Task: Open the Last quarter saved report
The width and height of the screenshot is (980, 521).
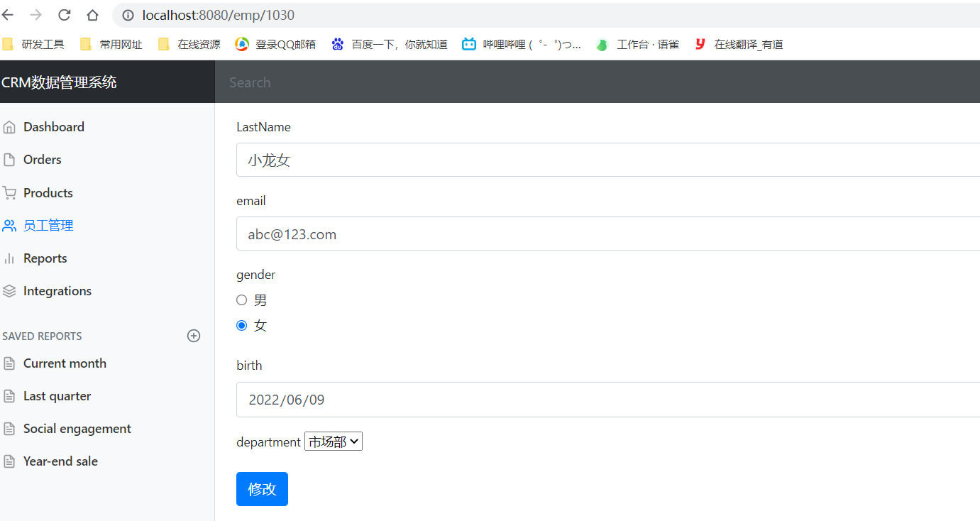Action: coord(57,395)
